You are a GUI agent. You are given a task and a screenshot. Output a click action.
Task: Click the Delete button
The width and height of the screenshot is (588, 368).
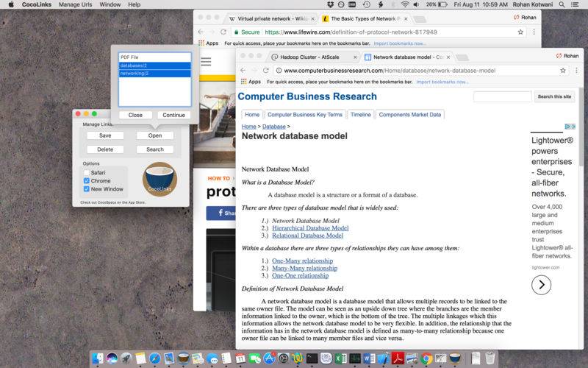(x=105, y=149)
